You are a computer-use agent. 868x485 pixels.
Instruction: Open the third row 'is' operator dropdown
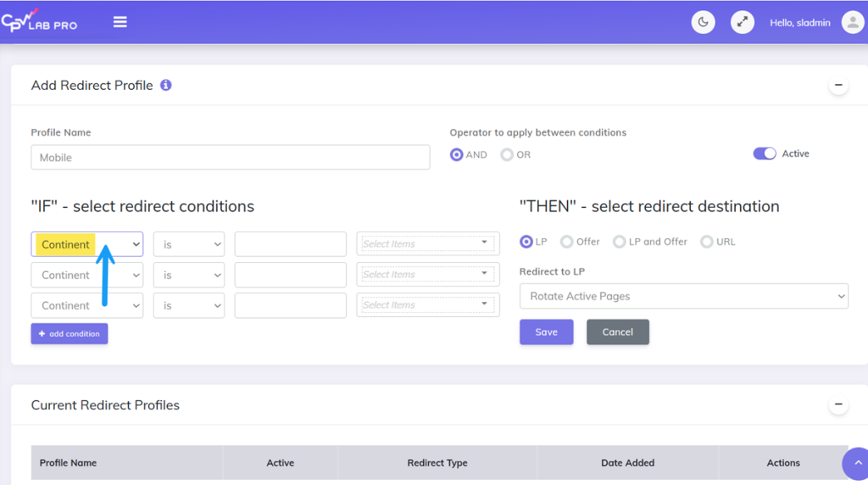[x=189, y=305]
